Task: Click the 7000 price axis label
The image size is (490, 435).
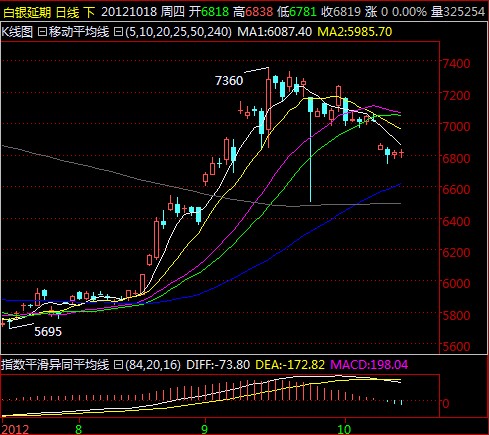Action: pos(456,126)
